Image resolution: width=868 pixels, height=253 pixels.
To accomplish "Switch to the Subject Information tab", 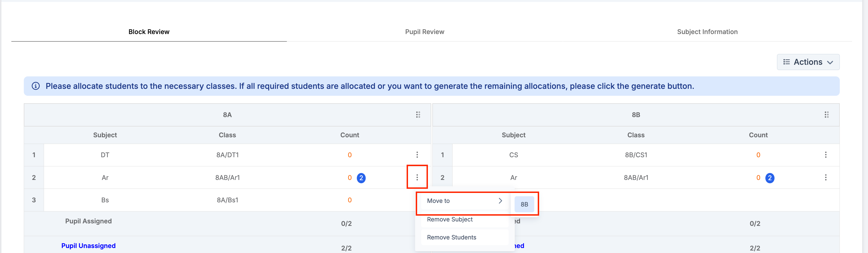I will [707, 32].
